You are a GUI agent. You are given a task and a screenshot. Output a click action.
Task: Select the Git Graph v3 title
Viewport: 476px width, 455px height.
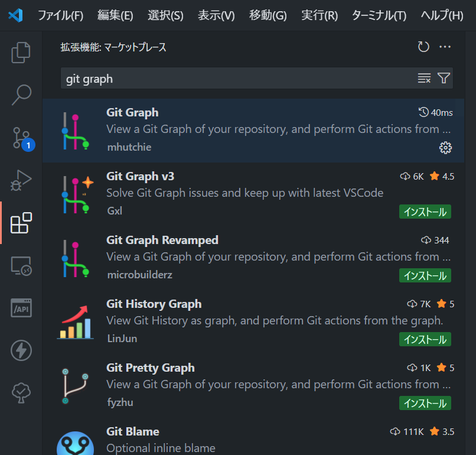140,176
